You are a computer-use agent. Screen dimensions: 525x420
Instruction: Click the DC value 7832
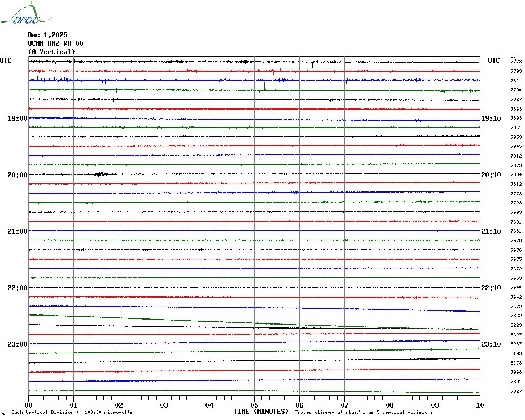516,316
